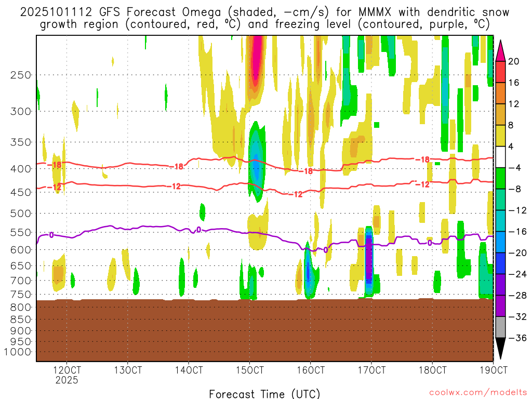
Task: Click the 300 pressure level label
Action: coord(21,111)
